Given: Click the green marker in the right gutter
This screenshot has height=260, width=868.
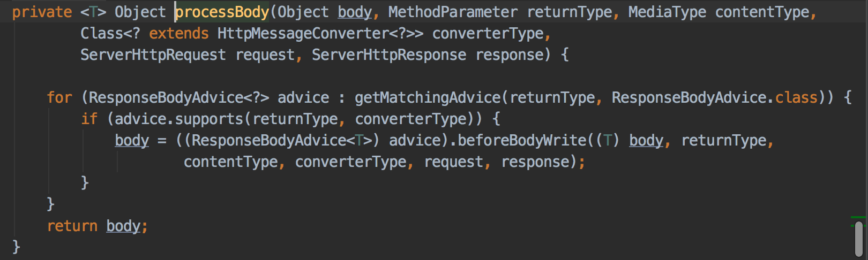Looking at the screenshot, I should point(858,218).
